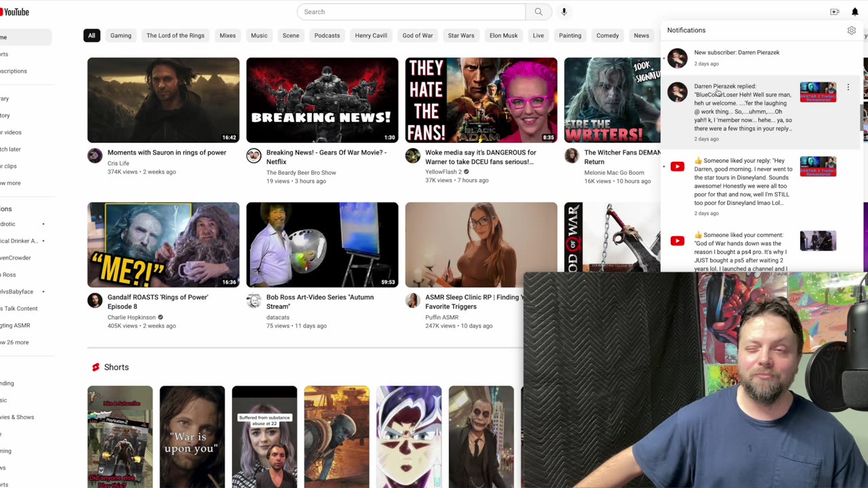The height and width of the screenshot is (488, 868).
Task: Choose the Comedy chip
Action: tap(608, 35)
